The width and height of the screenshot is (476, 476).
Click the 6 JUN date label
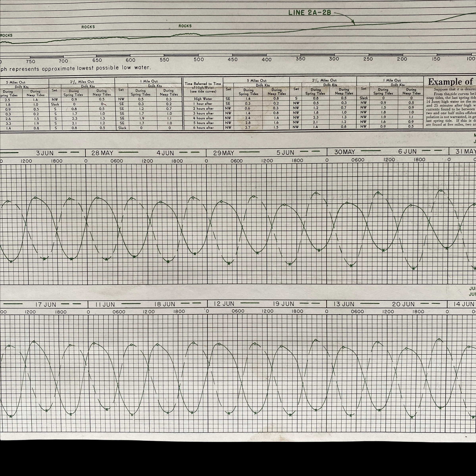(407, 152)
